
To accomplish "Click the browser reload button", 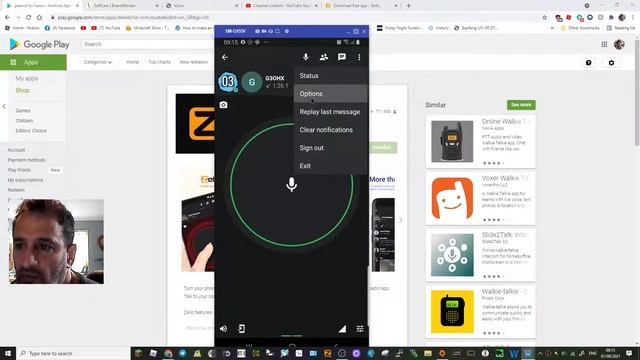I will (29, 18).
